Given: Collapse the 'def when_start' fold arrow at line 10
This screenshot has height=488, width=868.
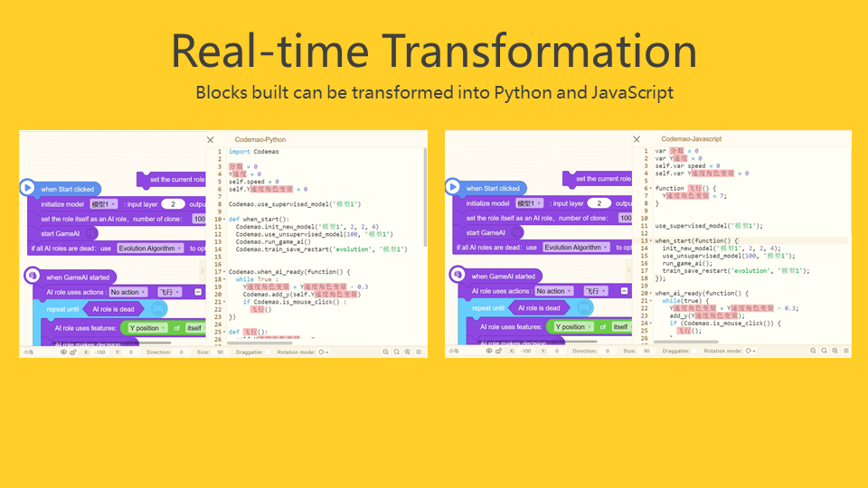Looking at the screenshot, I should [225, 220].
